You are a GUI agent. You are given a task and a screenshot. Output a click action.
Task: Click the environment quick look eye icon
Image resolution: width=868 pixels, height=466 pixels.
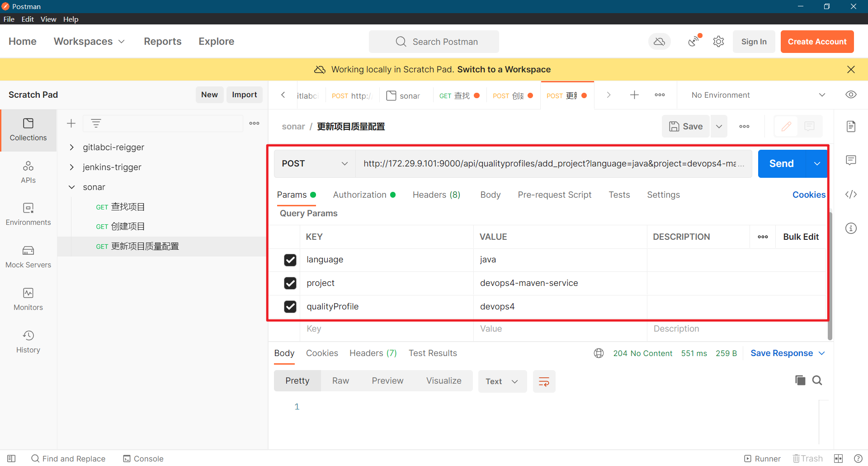(x=851, y=95)
